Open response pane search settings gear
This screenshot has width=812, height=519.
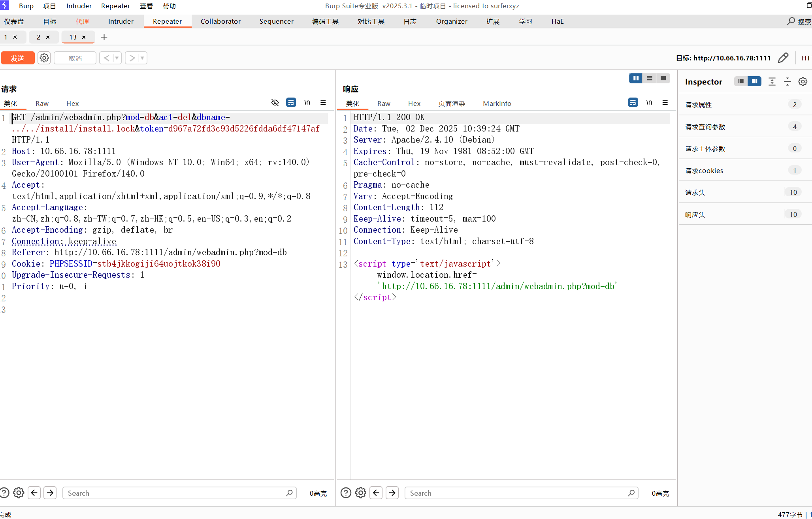[360, 493]
